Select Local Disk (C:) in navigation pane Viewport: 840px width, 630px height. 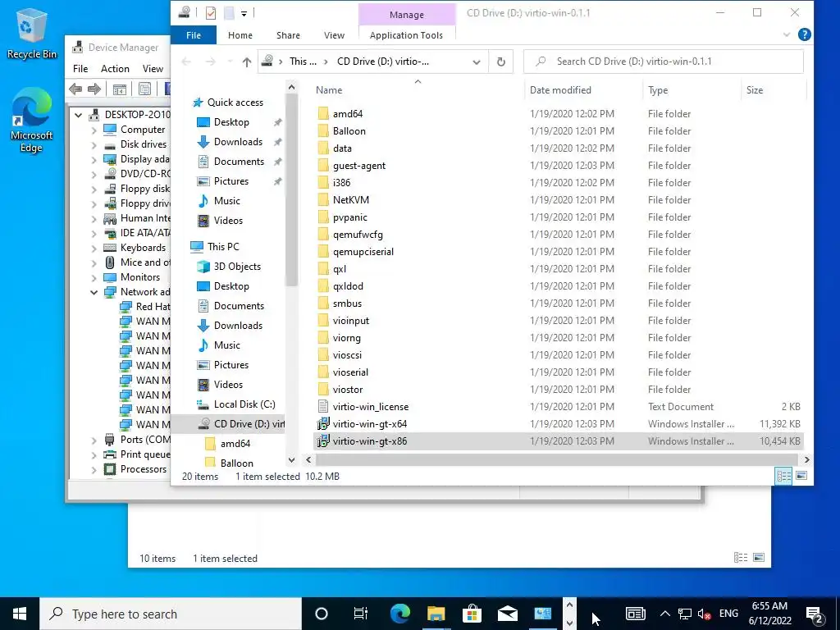(244, 404)
